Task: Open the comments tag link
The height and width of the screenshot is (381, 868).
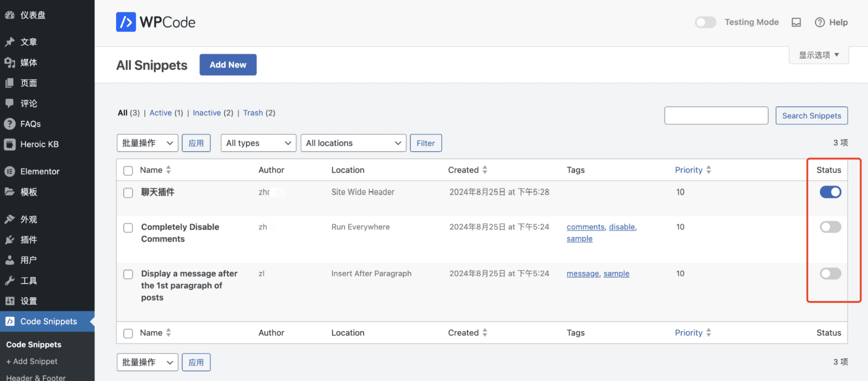Action: [585, 227]
